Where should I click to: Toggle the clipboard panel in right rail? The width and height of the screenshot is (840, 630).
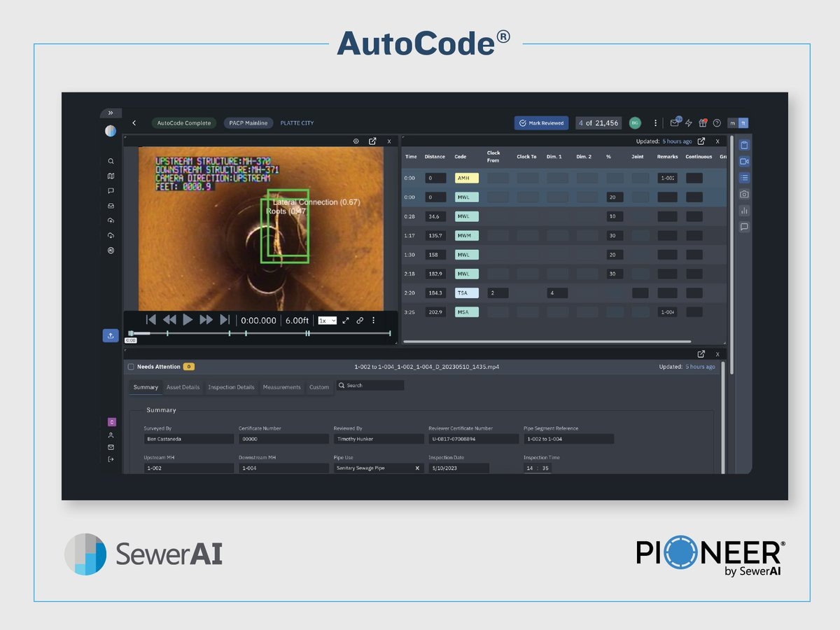click(x=744, y=145)
